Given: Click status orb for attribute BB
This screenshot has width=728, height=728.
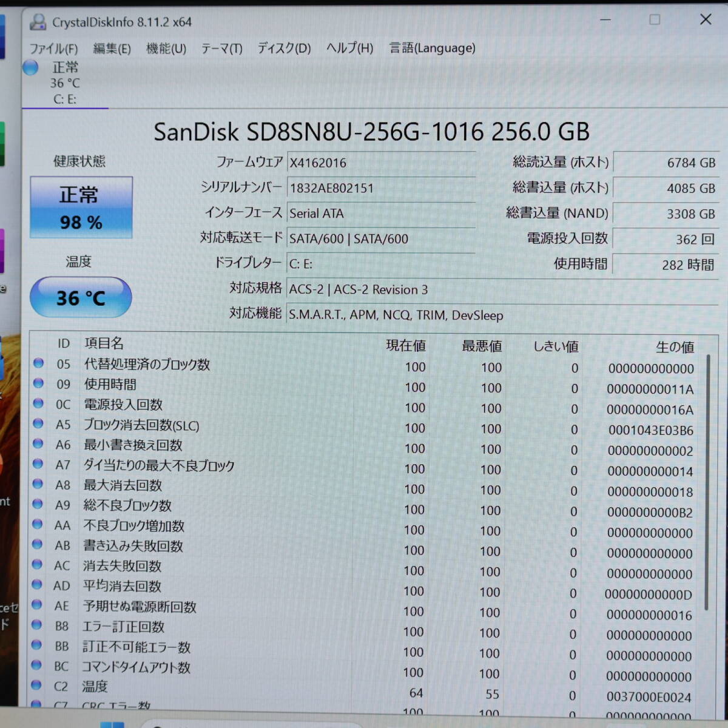Looking at the screenshot, I should pyautogui.click(x=36, y=644).
